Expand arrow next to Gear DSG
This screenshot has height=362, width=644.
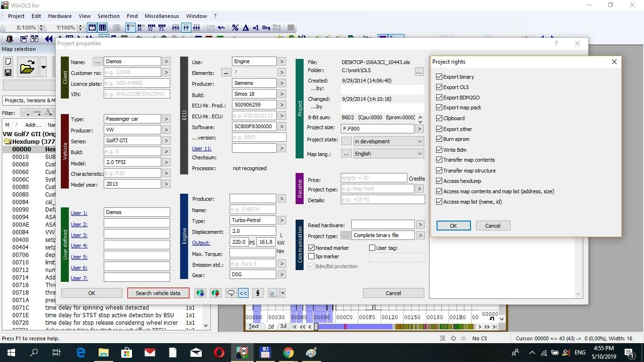point(281,274)
